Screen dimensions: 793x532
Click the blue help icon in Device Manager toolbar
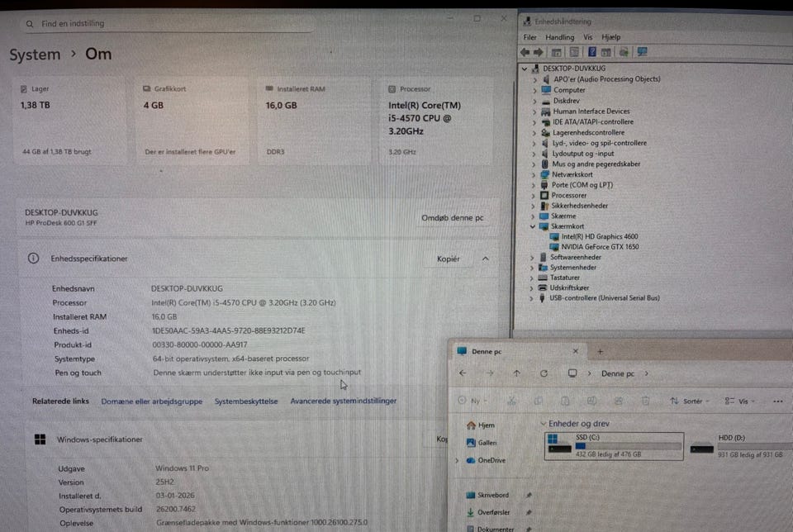[x=591, y=51]
